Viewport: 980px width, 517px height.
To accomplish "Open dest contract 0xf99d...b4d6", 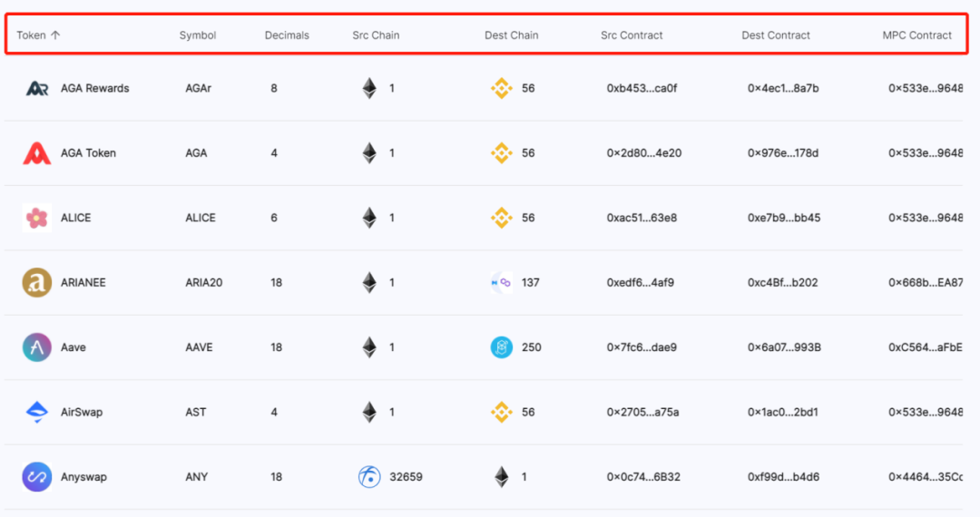I will (783, 477).
